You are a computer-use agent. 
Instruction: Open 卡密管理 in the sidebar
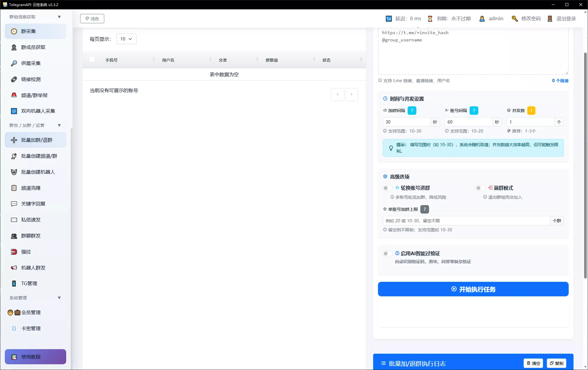(x=35, y=328)
